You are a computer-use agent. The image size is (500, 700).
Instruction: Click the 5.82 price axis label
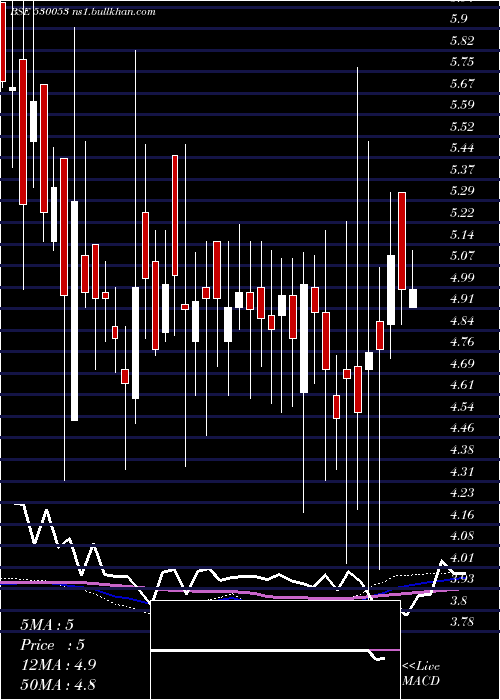pyautogui.click(x=462, y=40)
